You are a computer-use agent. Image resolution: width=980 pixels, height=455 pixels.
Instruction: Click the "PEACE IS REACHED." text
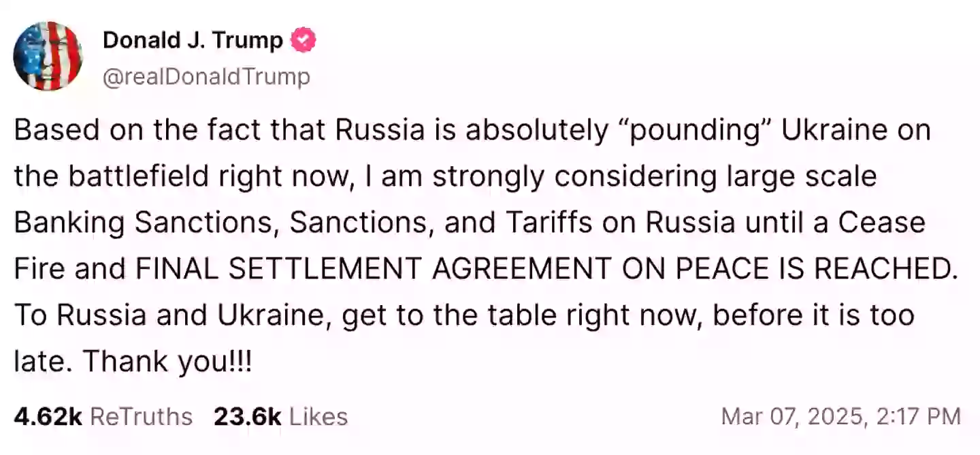[813, 270]
